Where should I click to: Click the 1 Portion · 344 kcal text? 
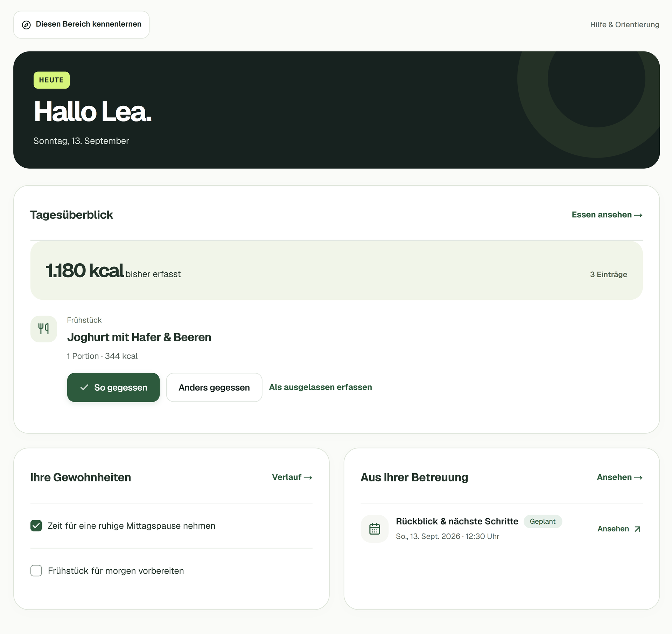click(x=102, y=356)
